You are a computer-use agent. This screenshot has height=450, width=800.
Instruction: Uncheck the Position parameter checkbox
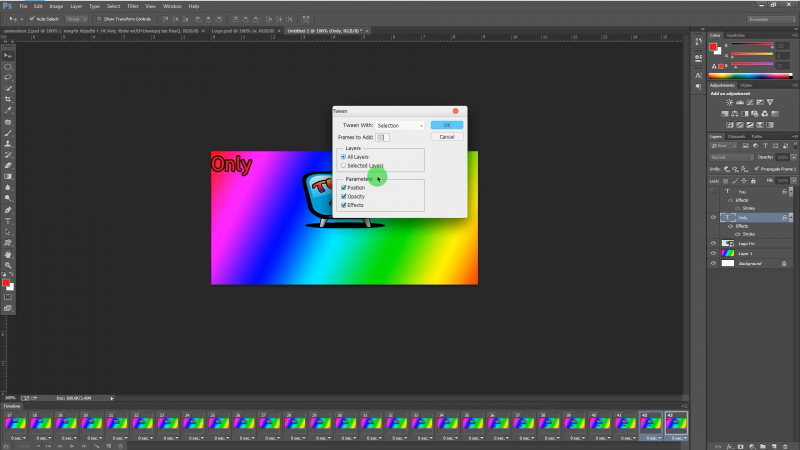point(344,188)
